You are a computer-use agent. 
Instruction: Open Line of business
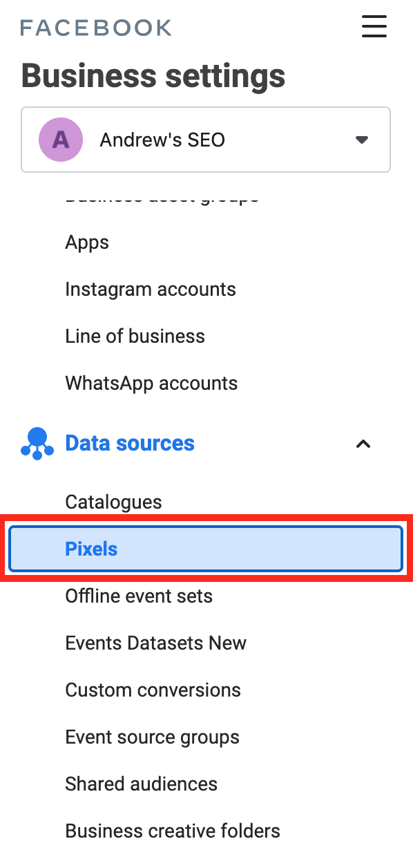tap(135, 336)
